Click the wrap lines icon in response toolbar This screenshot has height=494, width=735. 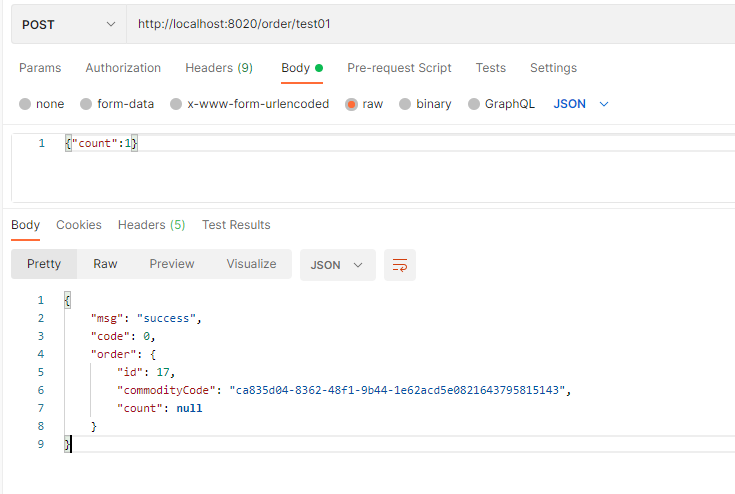click(x=400, y=265)
